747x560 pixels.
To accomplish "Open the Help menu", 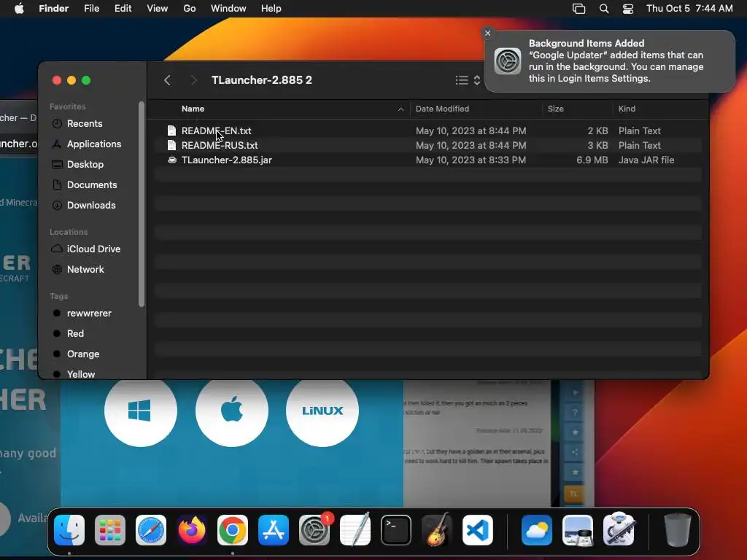I will tap(271, 9).
